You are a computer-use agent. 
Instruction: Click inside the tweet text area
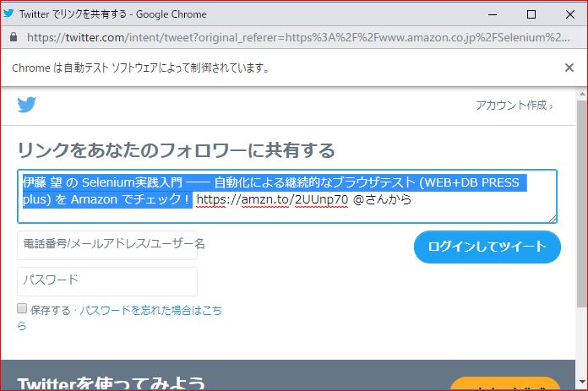[287, 196]
